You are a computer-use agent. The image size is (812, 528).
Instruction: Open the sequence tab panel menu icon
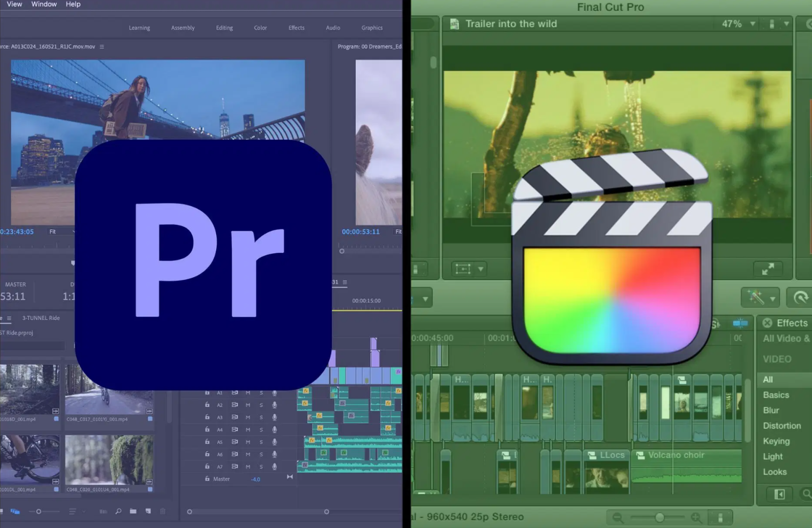point(345,282)
